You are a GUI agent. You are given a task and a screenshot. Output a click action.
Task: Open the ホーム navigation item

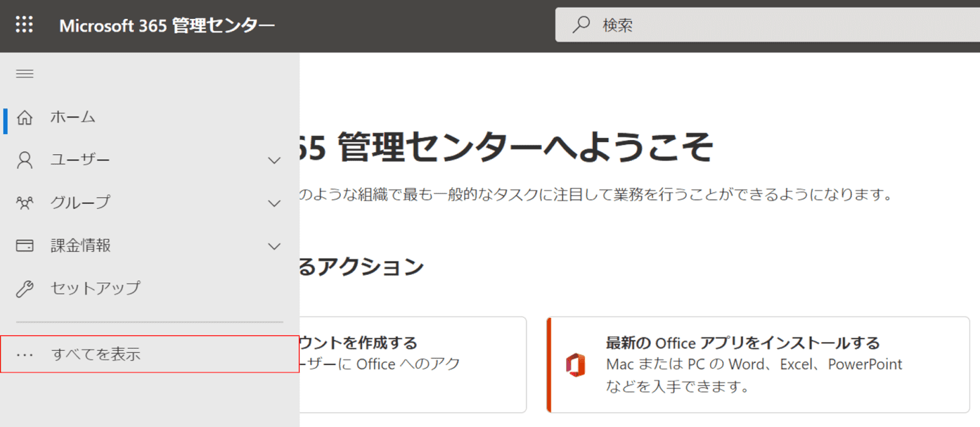151,117
